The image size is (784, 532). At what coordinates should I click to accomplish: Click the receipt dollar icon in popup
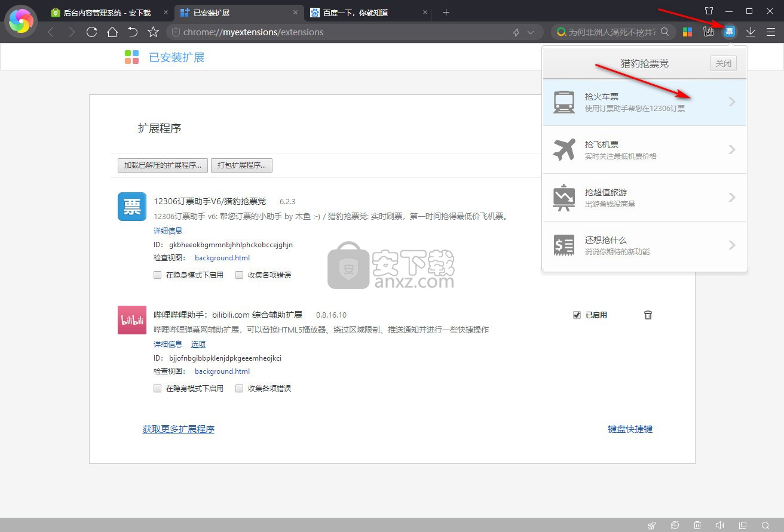click(564, 245)
